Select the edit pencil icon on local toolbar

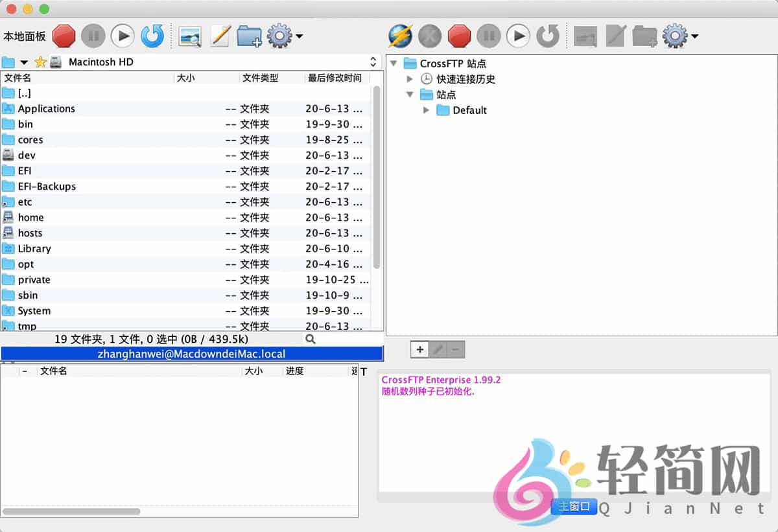220,36
